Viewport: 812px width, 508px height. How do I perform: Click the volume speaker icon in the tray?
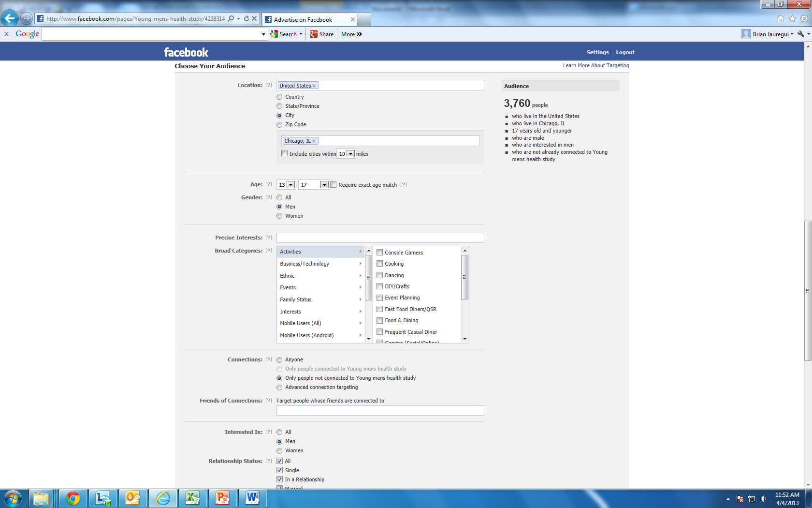click(764, 499)
